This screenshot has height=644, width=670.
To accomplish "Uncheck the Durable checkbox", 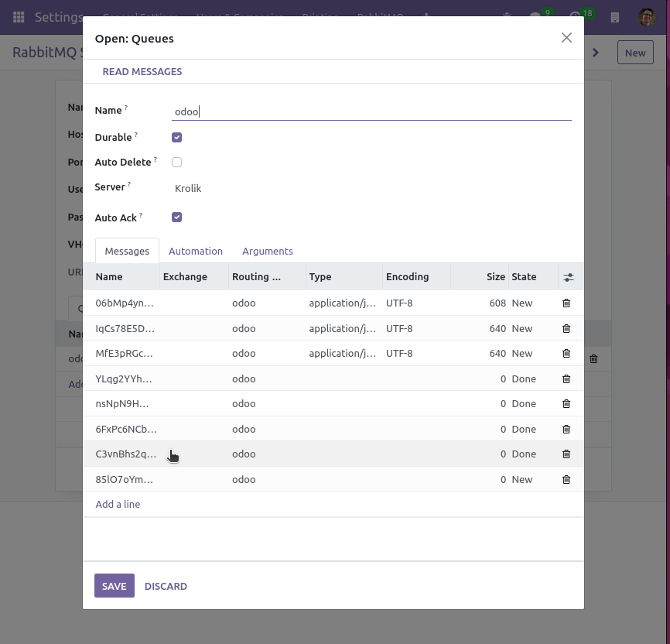I will [x=176, y=137].
